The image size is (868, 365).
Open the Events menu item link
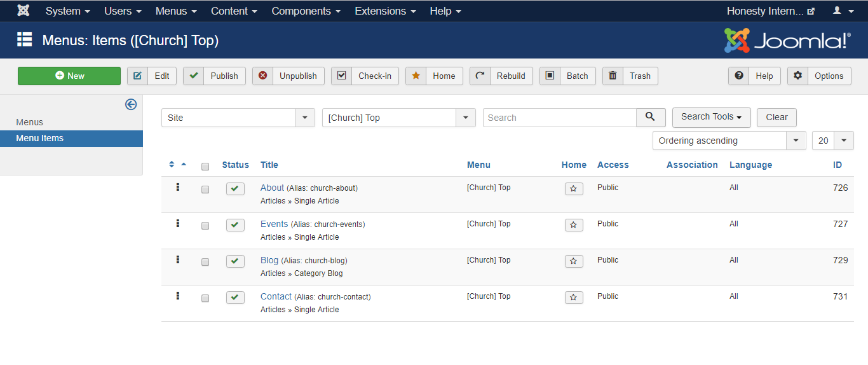tap(274, 224)
